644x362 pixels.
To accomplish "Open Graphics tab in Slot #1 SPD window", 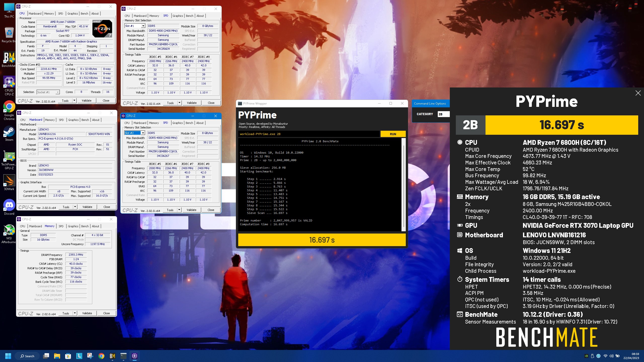I will tap(178, 16).
